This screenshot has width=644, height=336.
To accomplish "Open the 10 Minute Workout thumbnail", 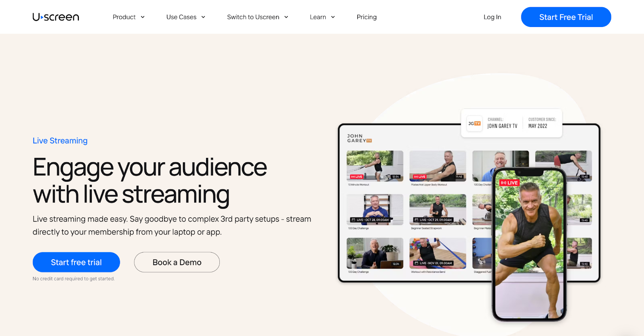I will point(375,166).
